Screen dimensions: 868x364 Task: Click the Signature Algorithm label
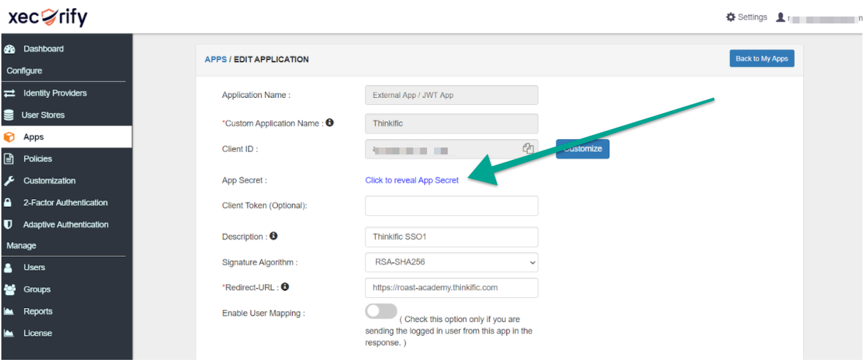259,263
